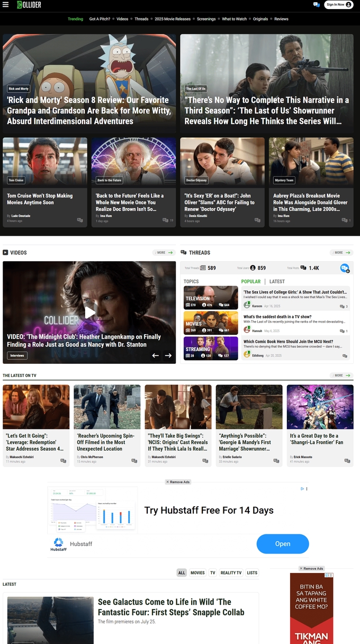Open Reviews menu item
The image size is (360, 644).
[x=281, y=19]
